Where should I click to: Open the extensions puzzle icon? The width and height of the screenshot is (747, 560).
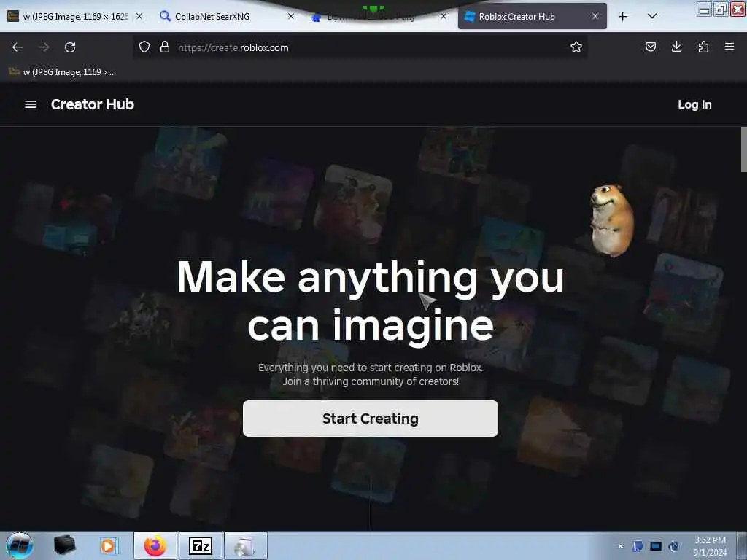(x=703, y=47)
